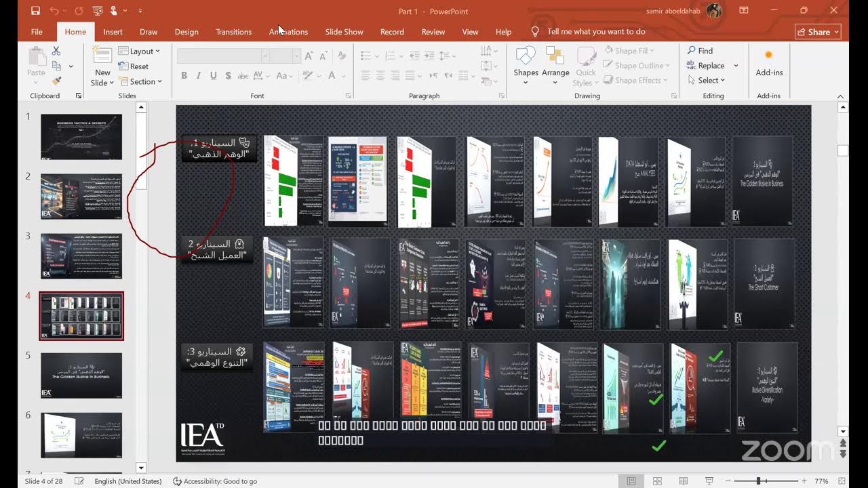
Task: Open the Section dropdown
Action: click(140, 81)
